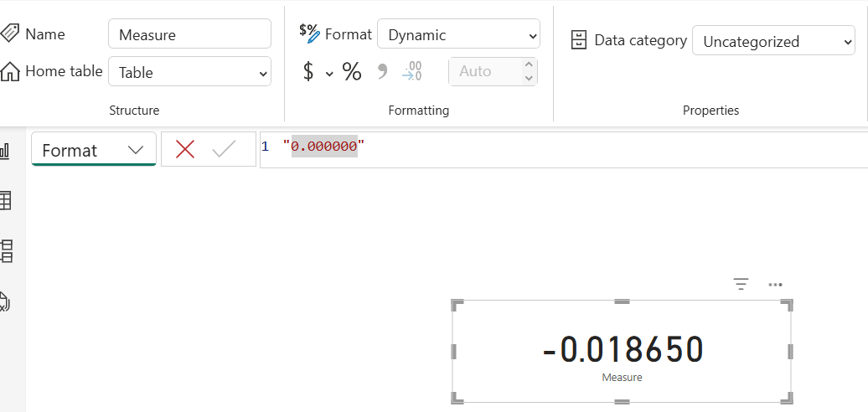Click the top-right card resize handle
The height and width of the screenshot is (412, 868).
788,306
